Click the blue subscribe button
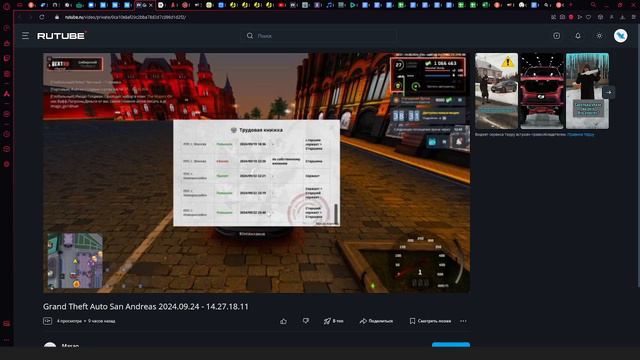This screenshot has height=360, width=640. 451,345
